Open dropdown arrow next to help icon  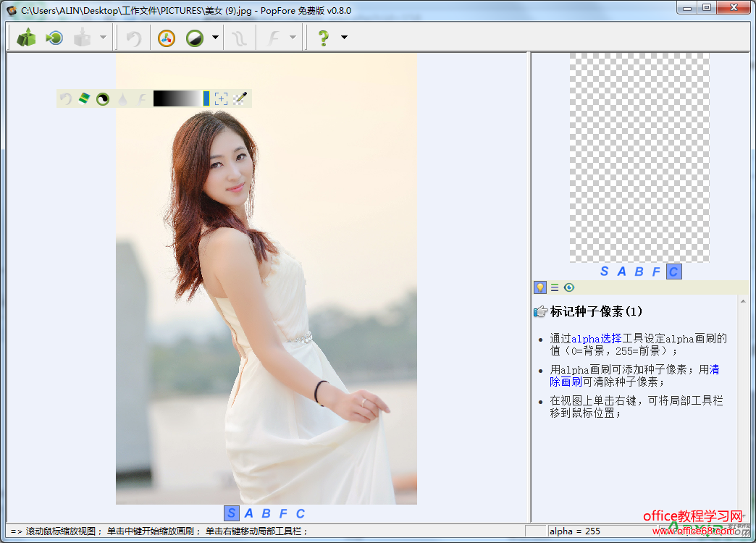click(344, 38)
